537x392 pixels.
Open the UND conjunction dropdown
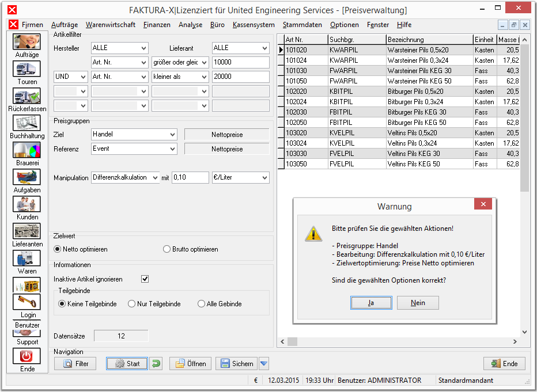click(x=70, y=77)
